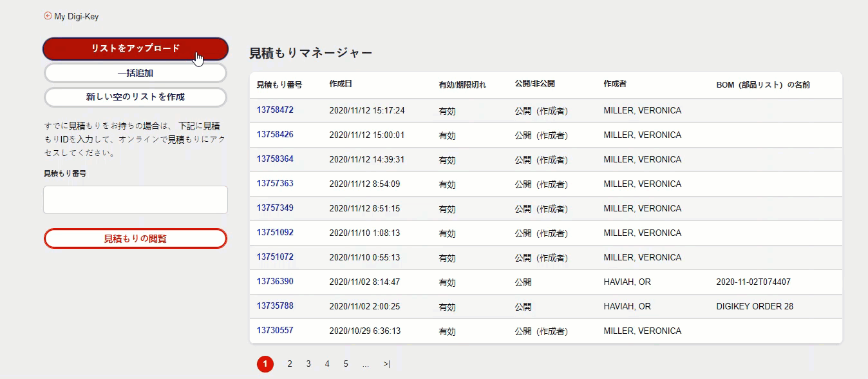Go to pagination page 3
Screen dimensions: 868x379
pyautogui.click(x=308, y=364)
